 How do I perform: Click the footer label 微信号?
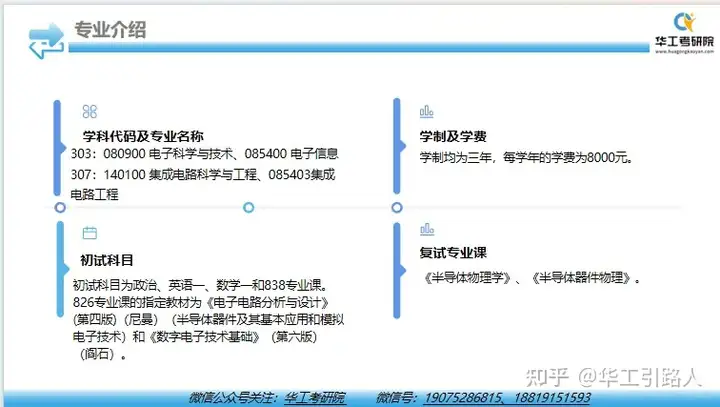pyautogui.click(x=397, y=397)
